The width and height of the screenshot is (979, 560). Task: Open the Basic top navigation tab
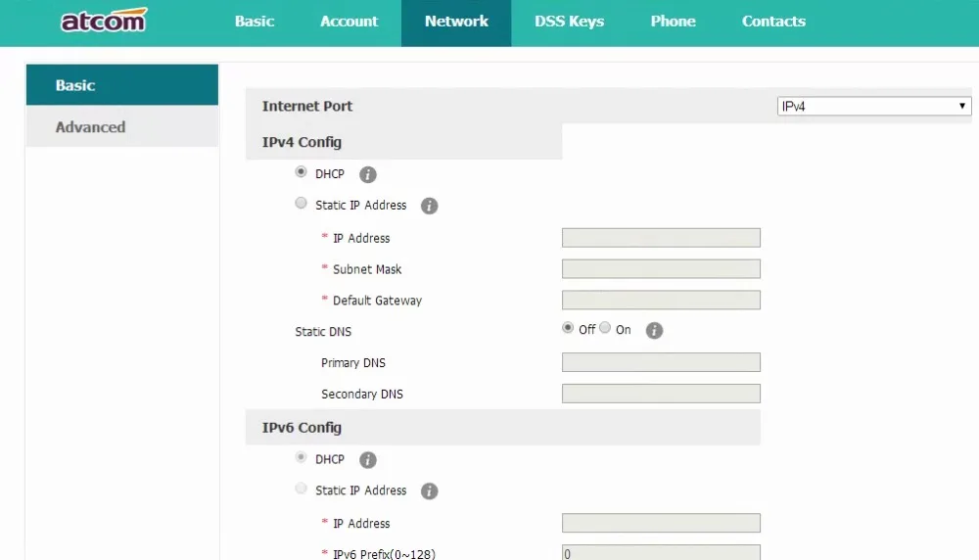[x=255, y=22]
